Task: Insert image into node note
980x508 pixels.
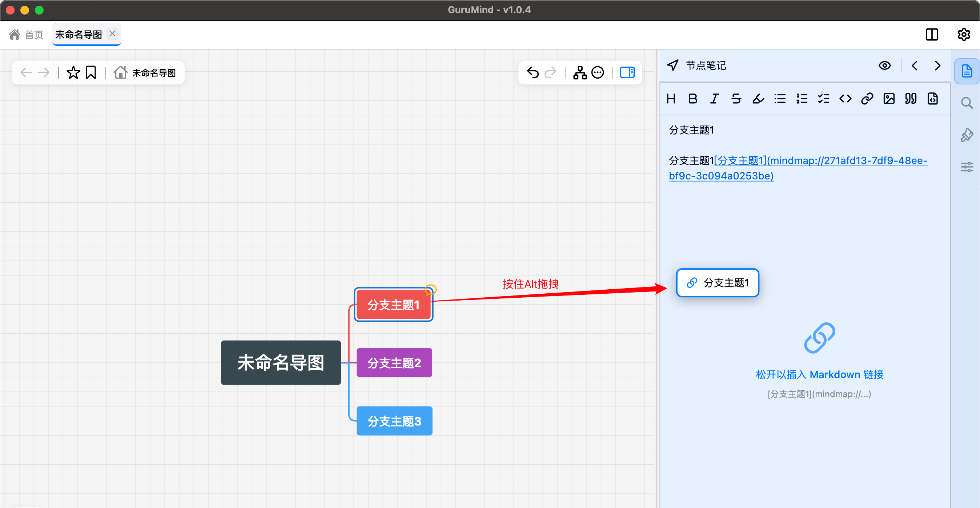Action: pos(889,99)
